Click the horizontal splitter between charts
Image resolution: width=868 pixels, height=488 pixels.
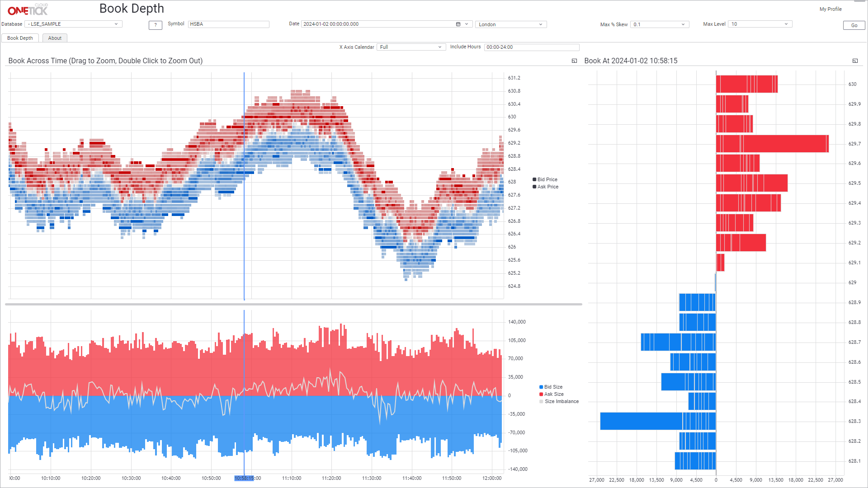tap(293, 305)
